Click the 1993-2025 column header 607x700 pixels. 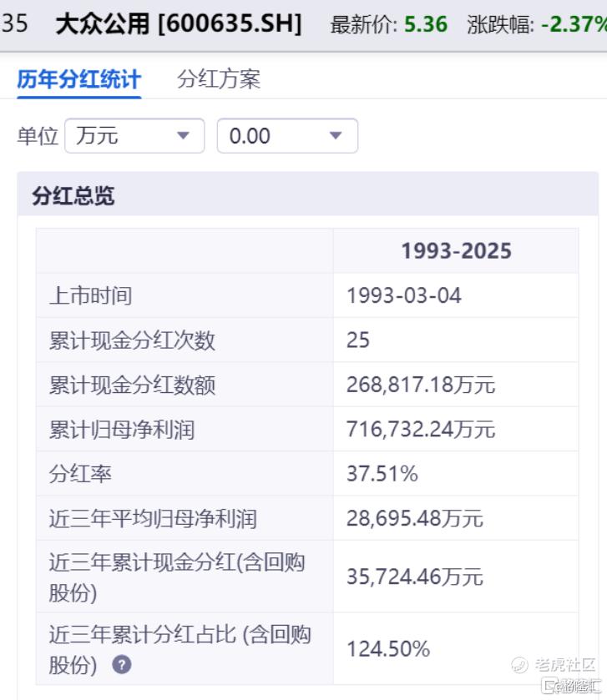click(x=456, y=251)
